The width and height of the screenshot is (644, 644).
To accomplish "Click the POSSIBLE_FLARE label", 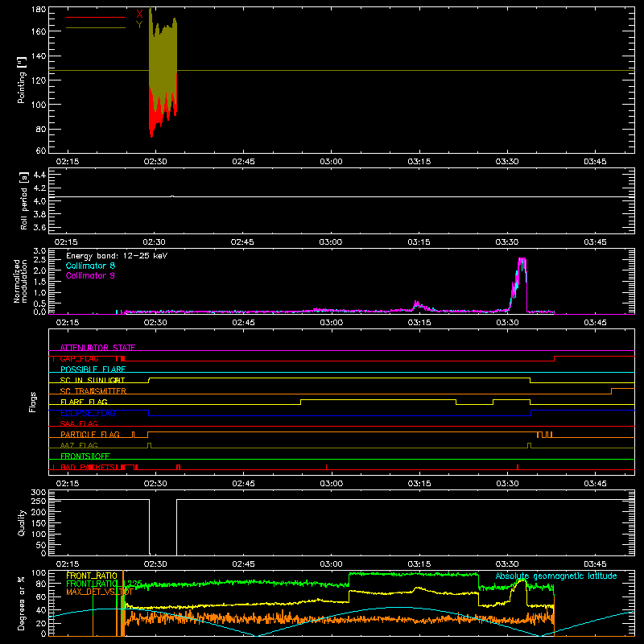I will click(x=93, y=369).
